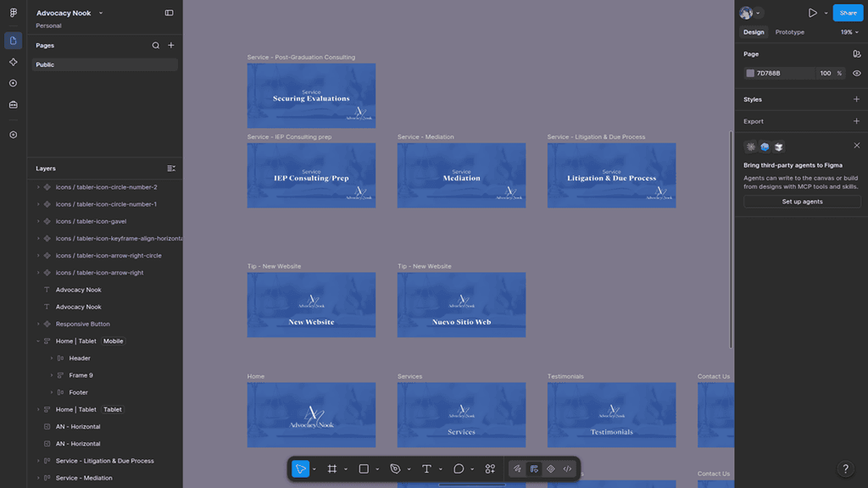Select the Frame tool
This screenshot has height=488, width=868.
(x=332, y=469)
